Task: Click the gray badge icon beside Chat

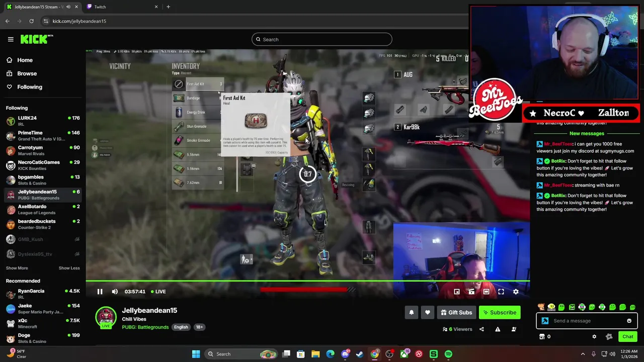Action: (609, 337)
